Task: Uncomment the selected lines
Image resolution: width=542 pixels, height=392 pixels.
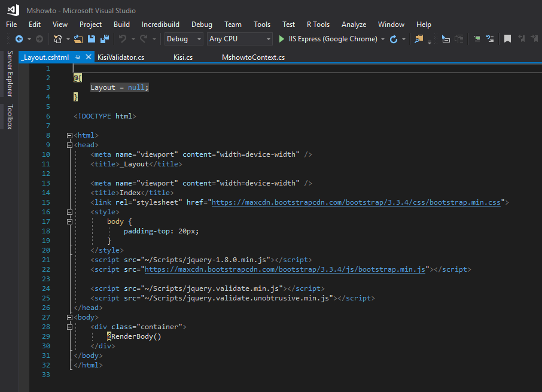Action: click(x=490, y=39)
